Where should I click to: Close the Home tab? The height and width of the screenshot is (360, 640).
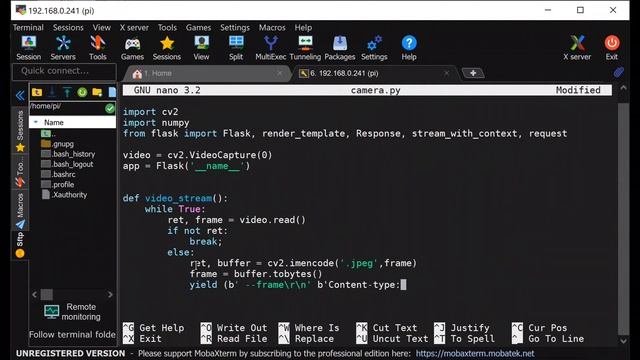tap(279, 73)
